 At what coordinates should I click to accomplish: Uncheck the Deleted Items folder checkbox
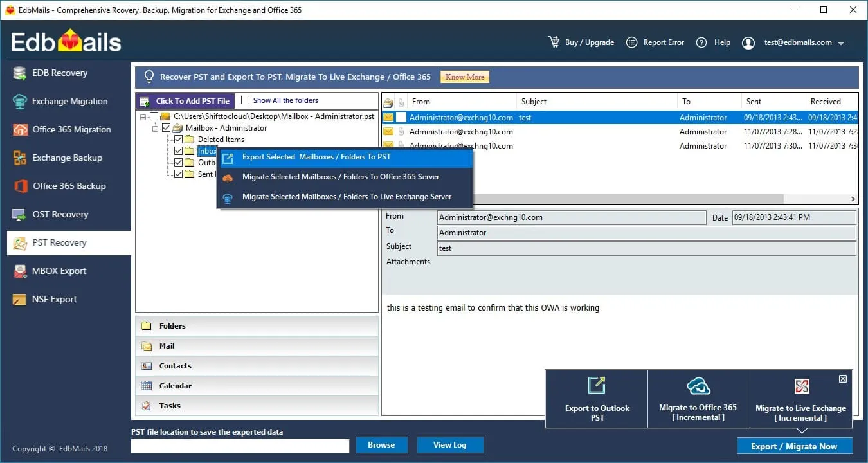[x=178, y=140]
